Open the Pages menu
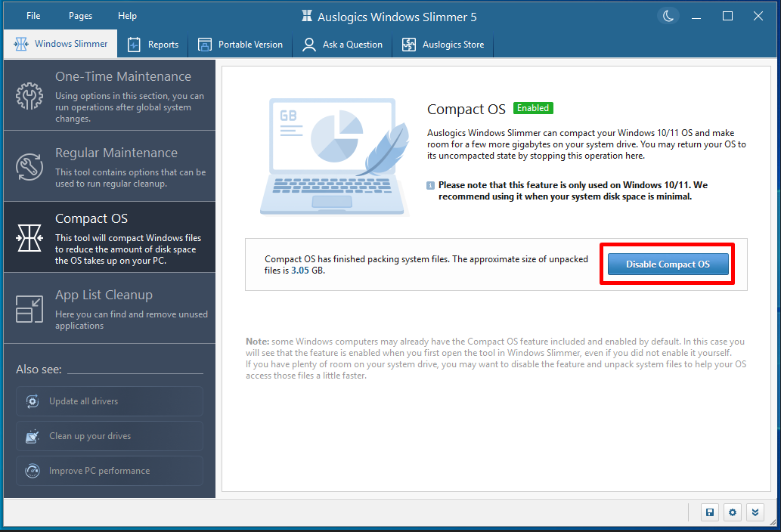Image resolution: width=781 pixels, height=532 pixels. [80, 16]
